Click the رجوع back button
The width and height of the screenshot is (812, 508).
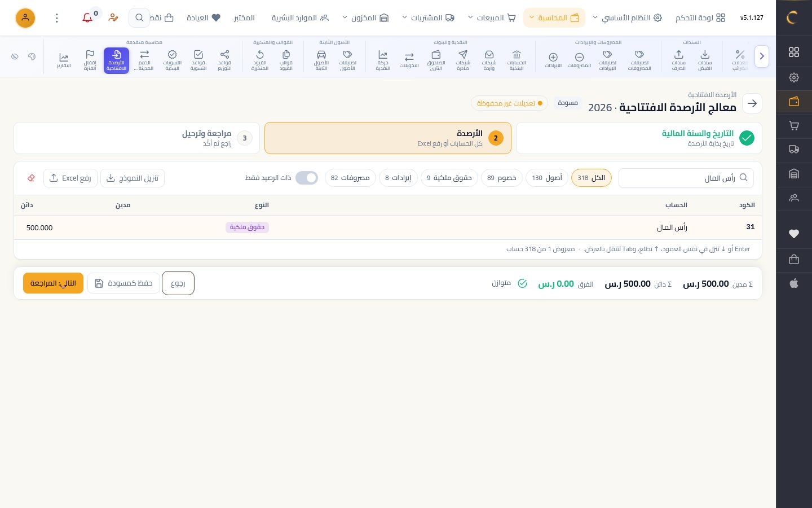[x=178, y=283]
